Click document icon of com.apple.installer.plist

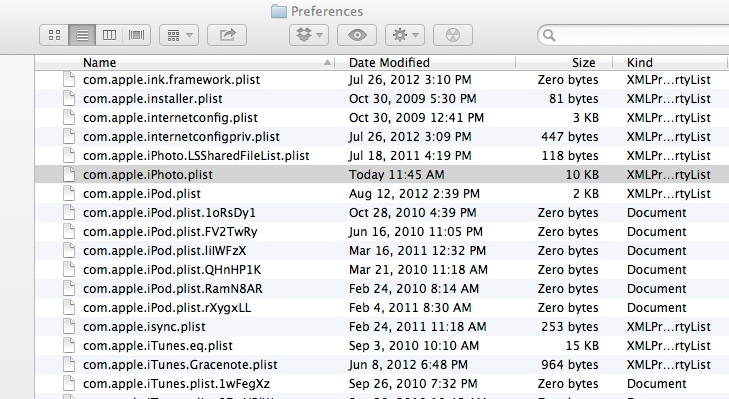(x=69, y=98)
